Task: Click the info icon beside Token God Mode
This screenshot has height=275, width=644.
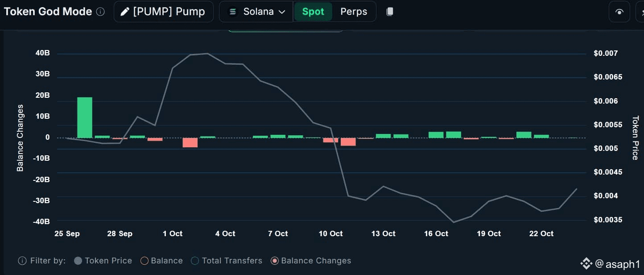Action: click(x=100, y=12)
